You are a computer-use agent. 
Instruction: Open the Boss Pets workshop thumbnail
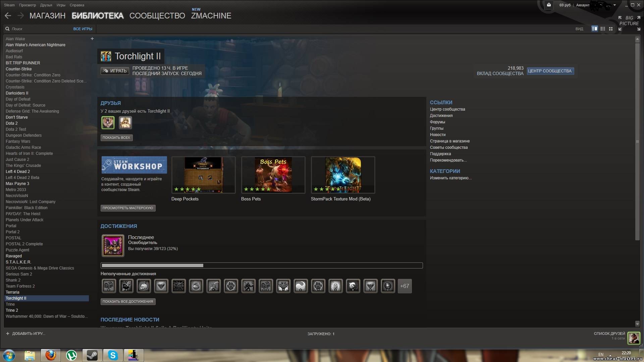tap(273, 175)
